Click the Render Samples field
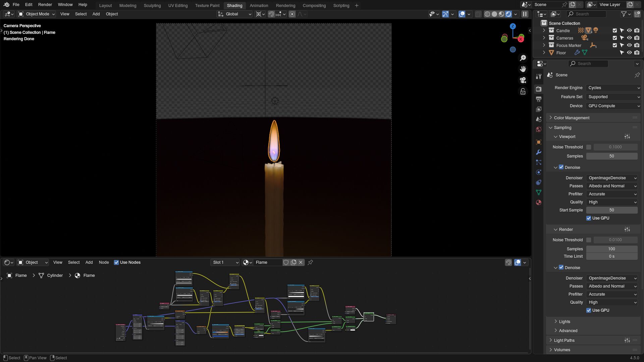The height and width of the screenshot is (362, 644). click(x=611, y=249)
